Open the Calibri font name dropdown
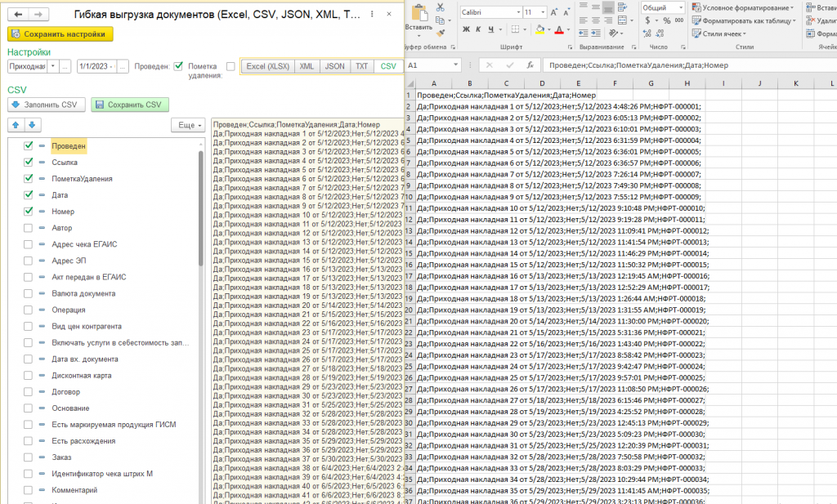 click(x=518, y=12)
